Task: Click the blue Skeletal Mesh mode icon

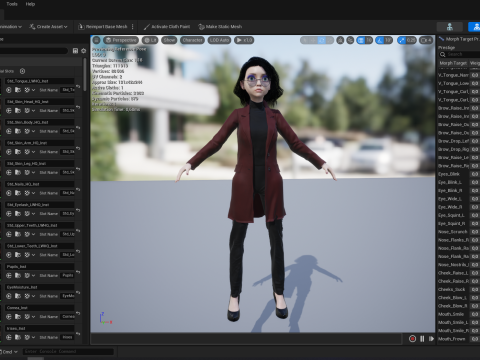Action: [474, 27]
